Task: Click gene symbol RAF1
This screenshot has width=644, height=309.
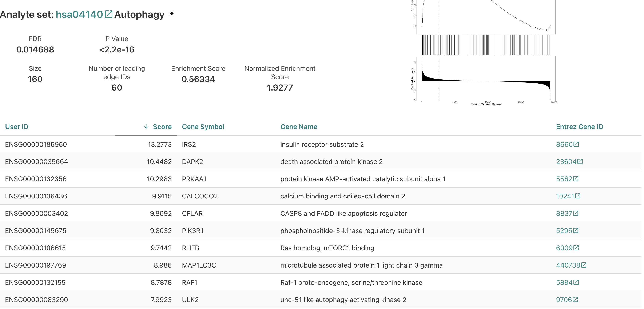Action: (x=190, y=282)
